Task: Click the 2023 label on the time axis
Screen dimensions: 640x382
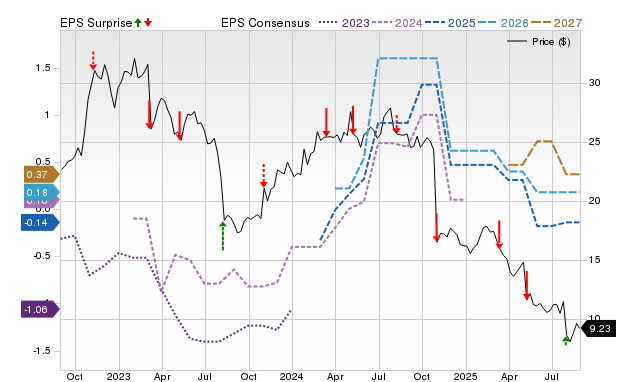Action: 119,376
